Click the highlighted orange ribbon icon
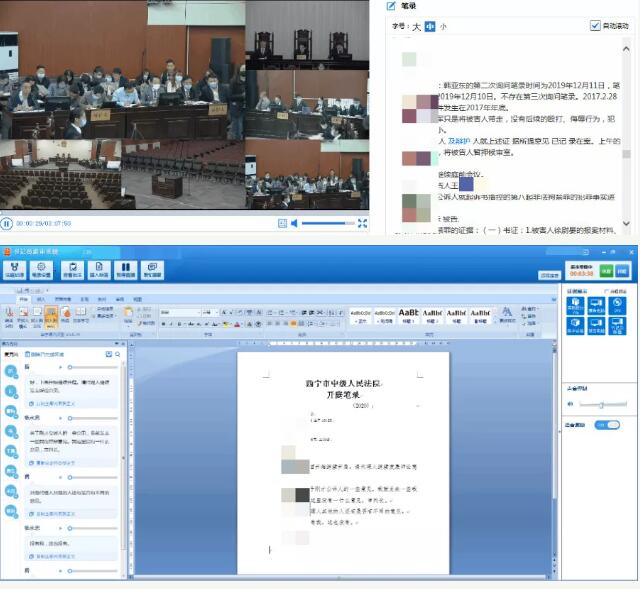640x589 pixels. 51,317
